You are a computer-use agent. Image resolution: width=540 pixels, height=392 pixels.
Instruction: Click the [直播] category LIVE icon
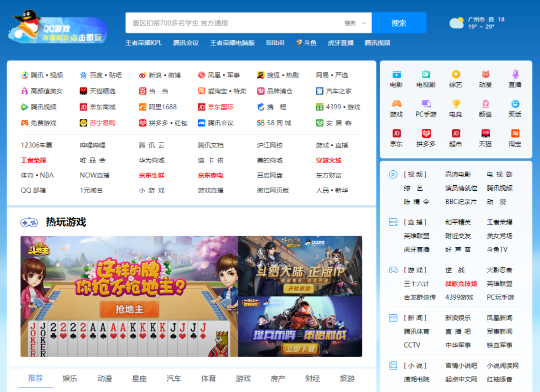click(393, 222)
